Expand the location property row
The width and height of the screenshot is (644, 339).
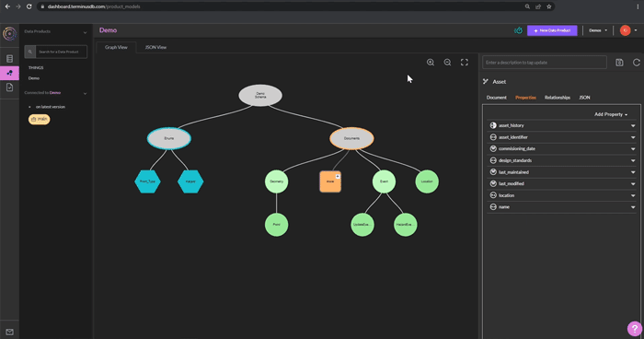pos(633,196)
